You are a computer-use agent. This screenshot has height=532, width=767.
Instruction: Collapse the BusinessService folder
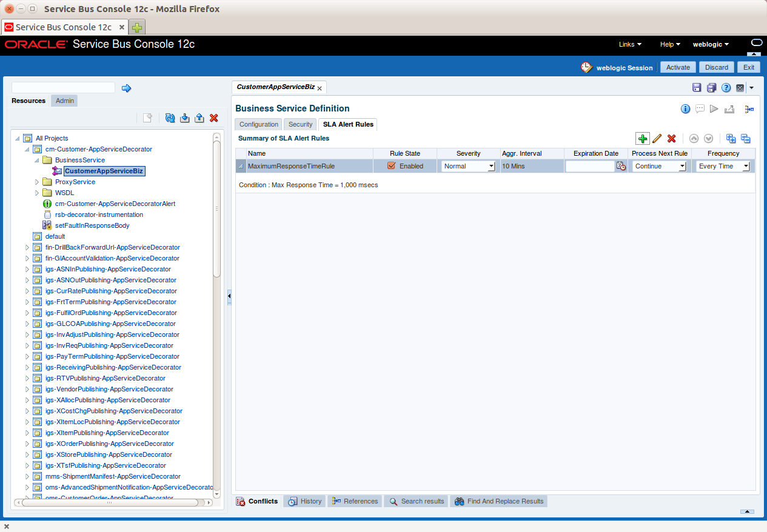tap(36, 160)
